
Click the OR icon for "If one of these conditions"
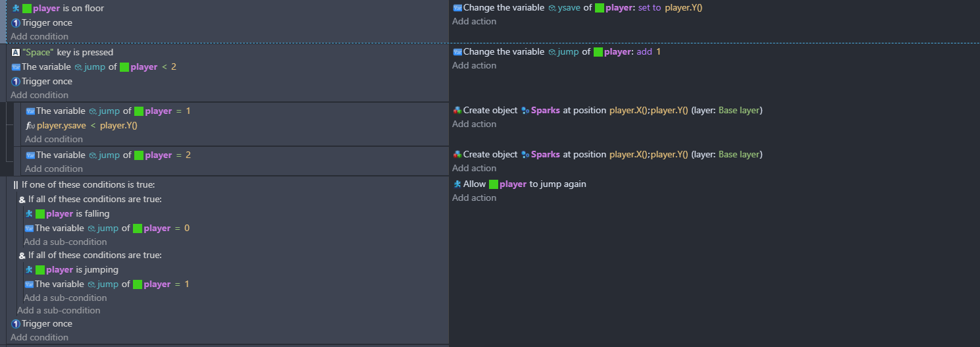pos(16,185)
